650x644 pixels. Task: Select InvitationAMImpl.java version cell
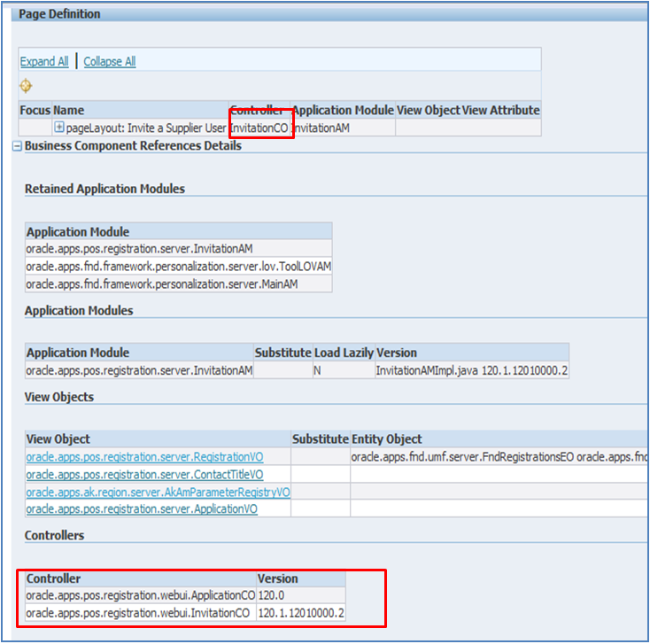pyautogui.click(x=472, y=370)
